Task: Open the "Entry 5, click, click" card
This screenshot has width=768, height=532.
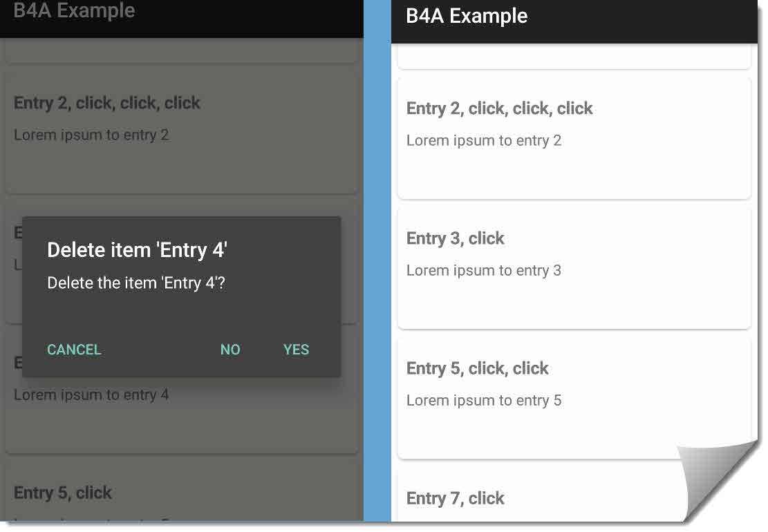Action: pyautogui.click(x=477, y=368)
